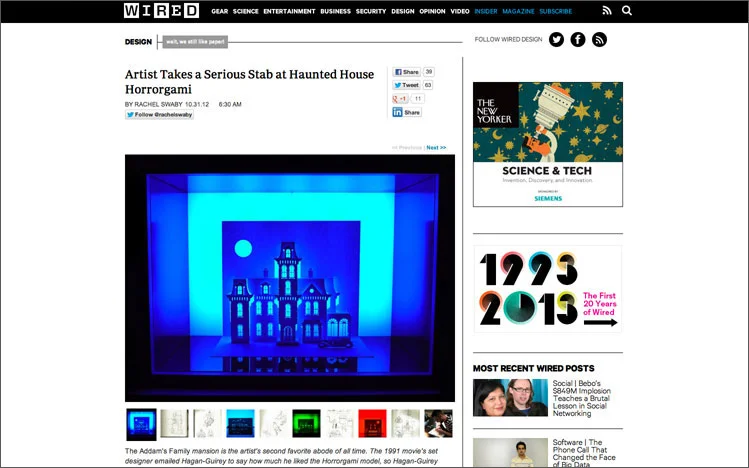
Task: Share article on LinkedIn
Action: tap(407, 112)
